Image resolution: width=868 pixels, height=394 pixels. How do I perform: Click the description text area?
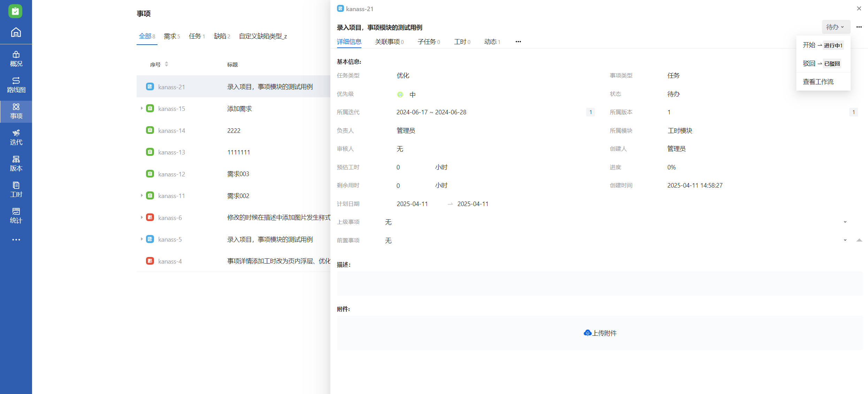599,283
